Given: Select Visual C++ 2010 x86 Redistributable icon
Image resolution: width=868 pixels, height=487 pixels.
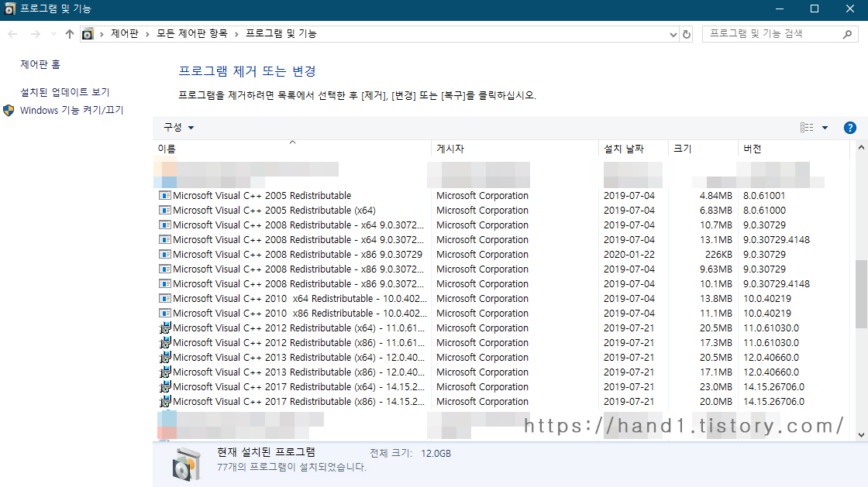Looking at the screenshot, I should coord(165,314).
